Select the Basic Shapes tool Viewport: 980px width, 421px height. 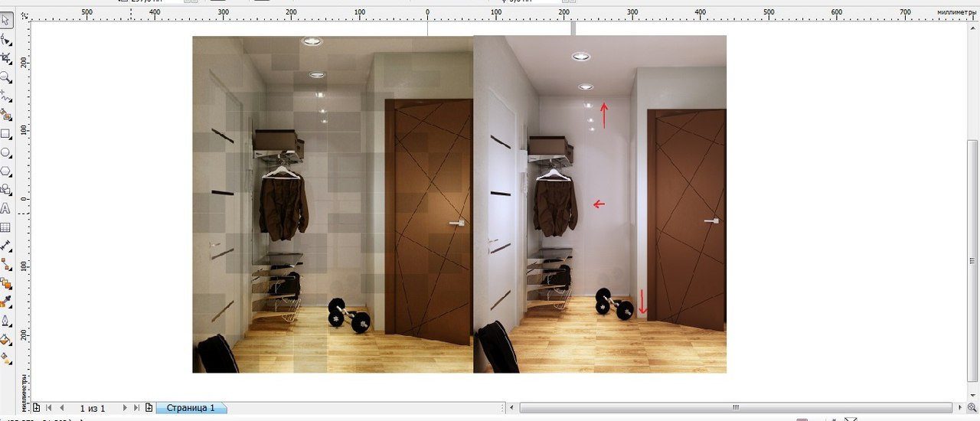[6, 189]
